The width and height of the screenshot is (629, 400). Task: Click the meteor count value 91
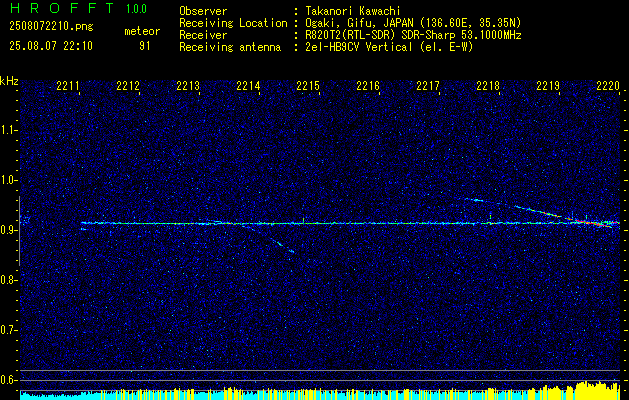pos(144,46)
